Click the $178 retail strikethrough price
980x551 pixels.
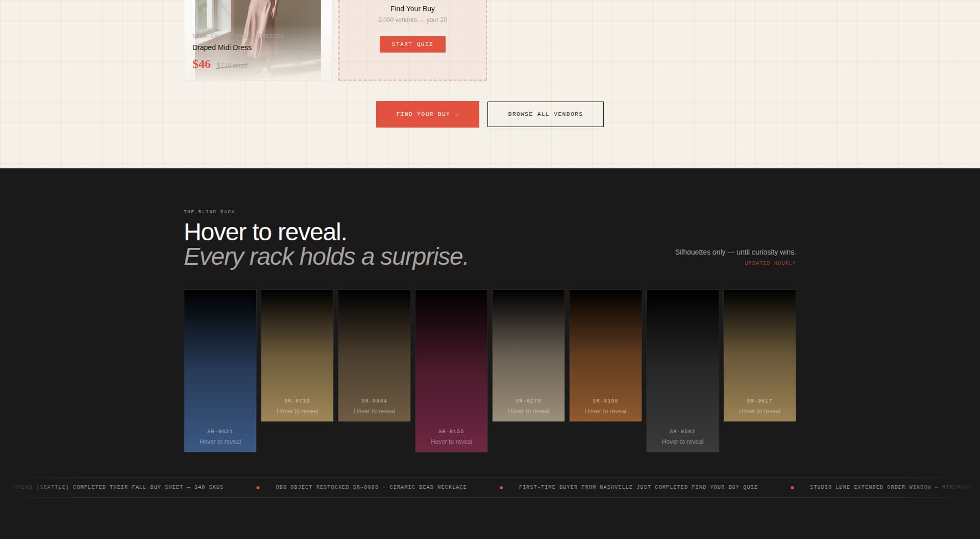[231, 65]
